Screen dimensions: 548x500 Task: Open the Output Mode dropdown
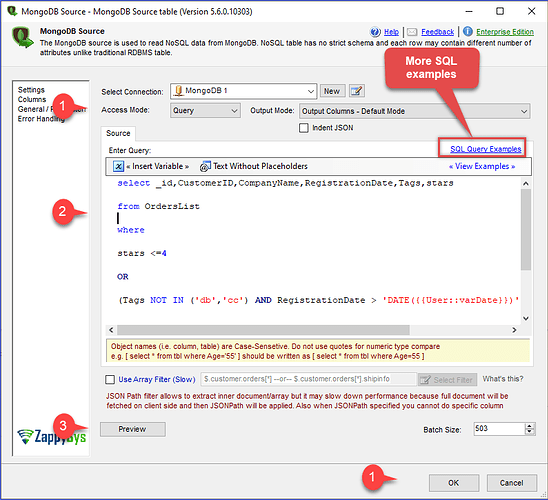pyautogui.click(x=414, y=111)
